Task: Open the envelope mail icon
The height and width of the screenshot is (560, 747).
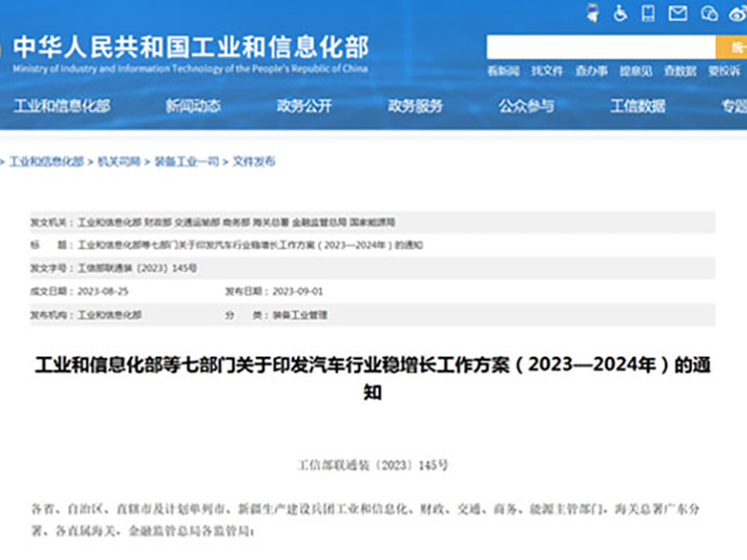Action: (678, 13)
